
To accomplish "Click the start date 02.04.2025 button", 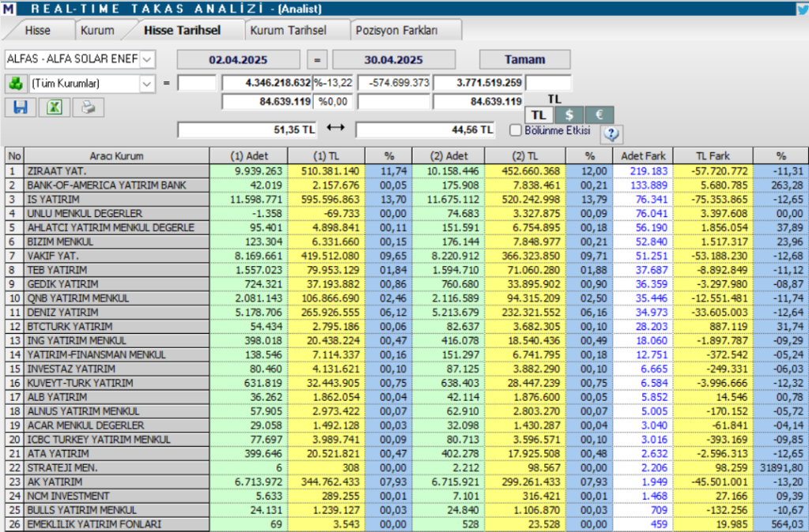I will [x=239, y=59].
